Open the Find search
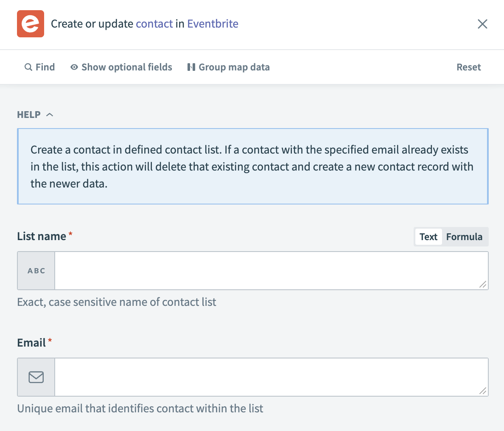The height and width of the screenshot is (431, 504). (x=40, y=67)
